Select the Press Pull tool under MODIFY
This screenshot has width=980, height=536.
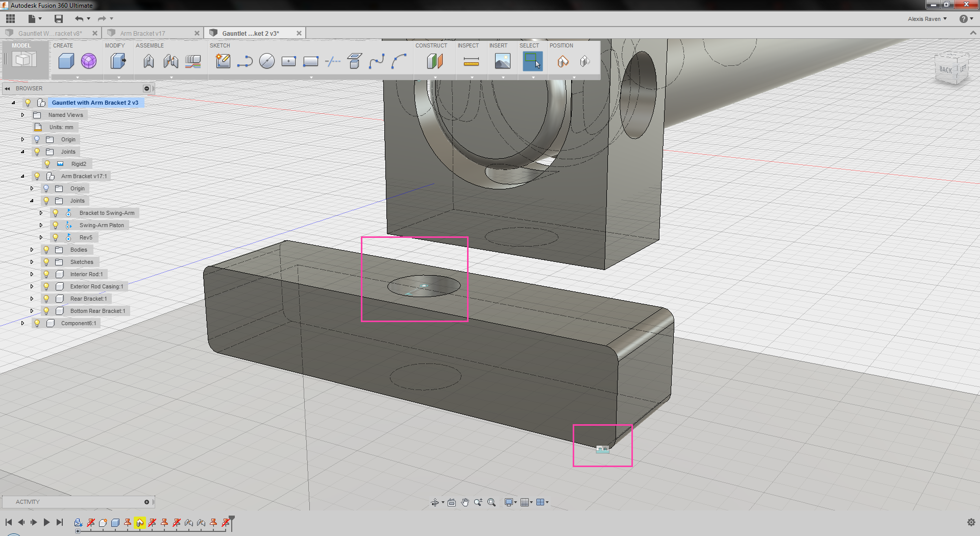(118, 61)
